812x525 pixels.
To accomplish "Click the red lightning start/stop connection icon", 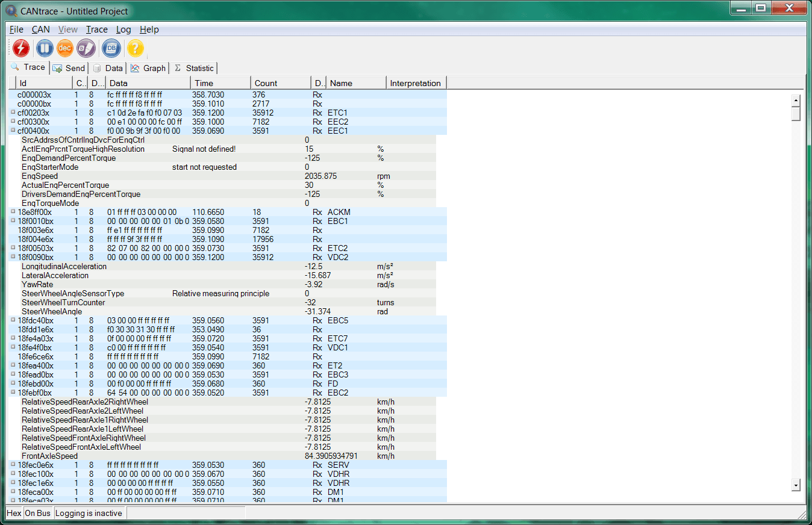I will click(x=20, y=48).
